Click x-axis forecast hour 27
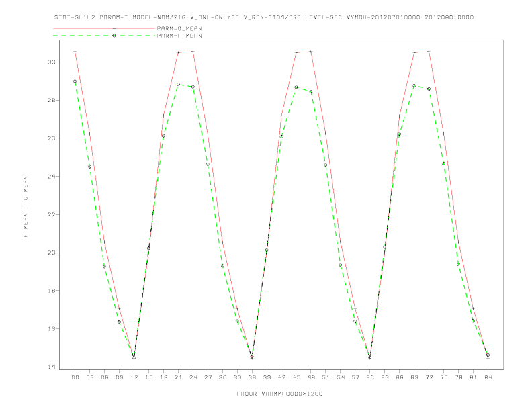 [x=208, y=377]
